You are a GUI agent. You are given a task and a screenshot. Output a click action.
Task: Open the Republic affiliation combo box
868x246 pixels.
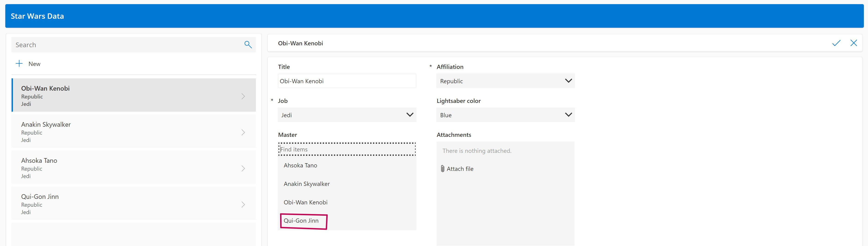point(505,81)
